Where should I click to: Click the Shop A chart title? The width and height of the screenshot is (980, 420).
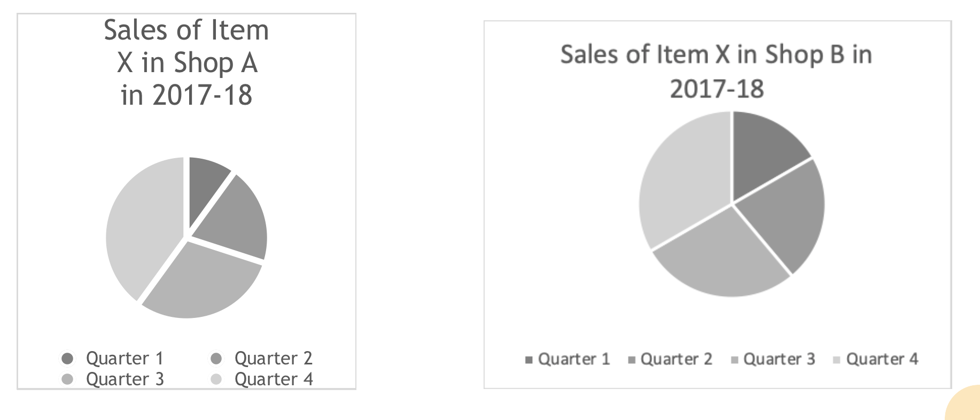pos(186,63)
